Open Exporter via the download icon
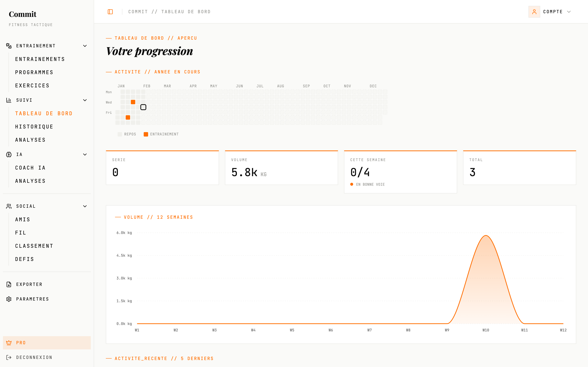 (x=8, y=284)
